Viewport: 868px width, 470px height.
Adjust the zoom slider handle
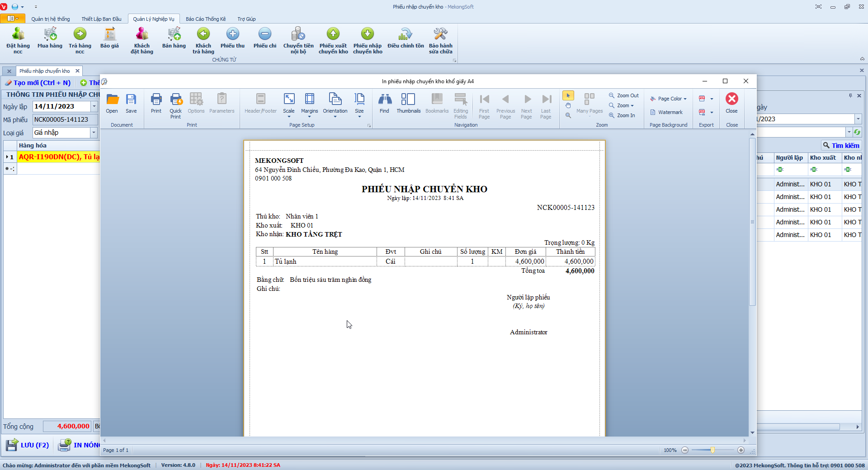[x=712, y=450]
